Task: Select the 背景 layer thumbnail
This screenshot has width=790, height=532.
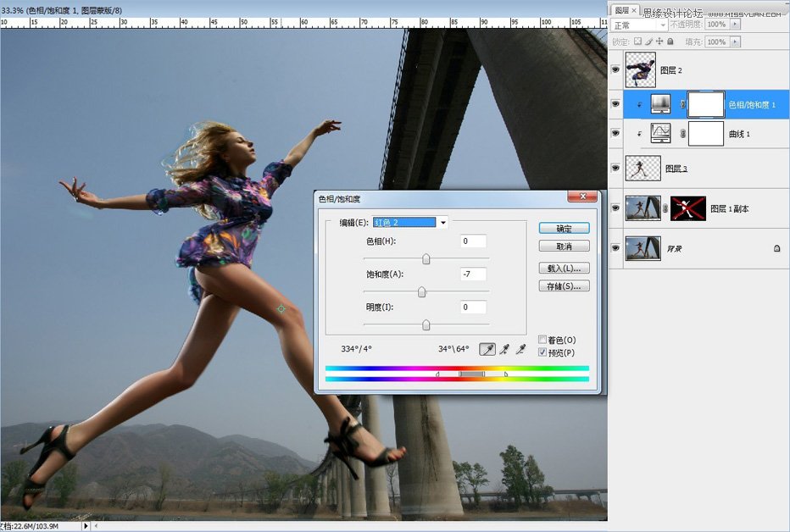Action: click(x=643, y=248)
